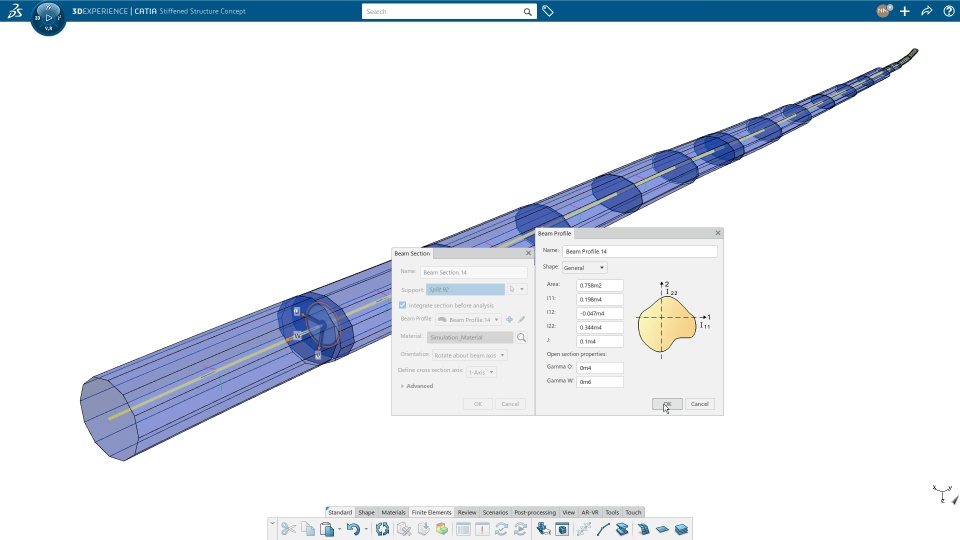Click the curved line beam icon

tap(603, 529)
